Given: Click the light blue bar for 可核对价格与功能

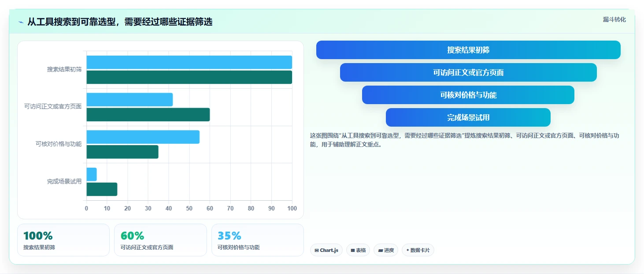Looking at the screenshot, I should 143,137.
